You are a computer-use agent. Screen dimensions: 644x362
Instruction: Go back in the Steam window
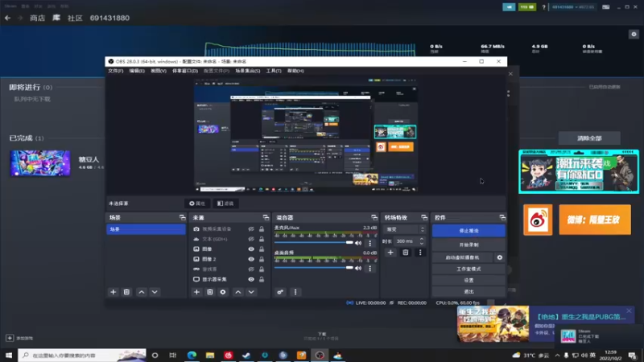pyautogui.click(x=7, y=18)
